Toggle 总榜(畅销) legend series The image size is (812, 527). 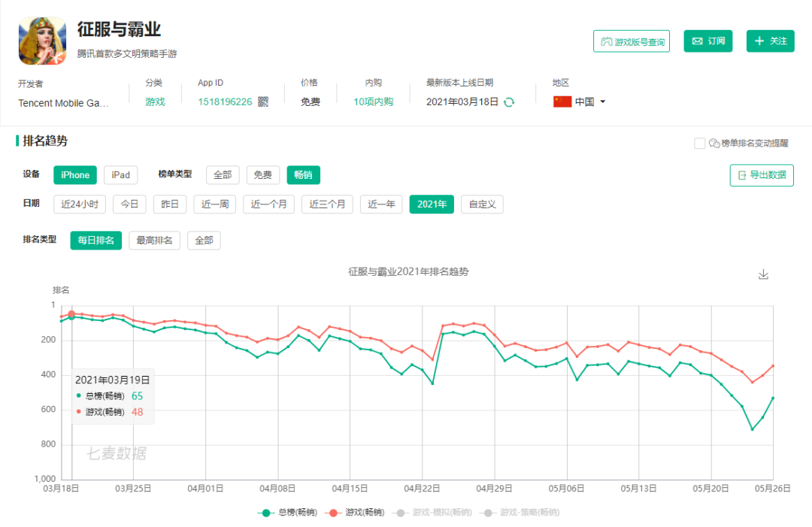(287, 513)
